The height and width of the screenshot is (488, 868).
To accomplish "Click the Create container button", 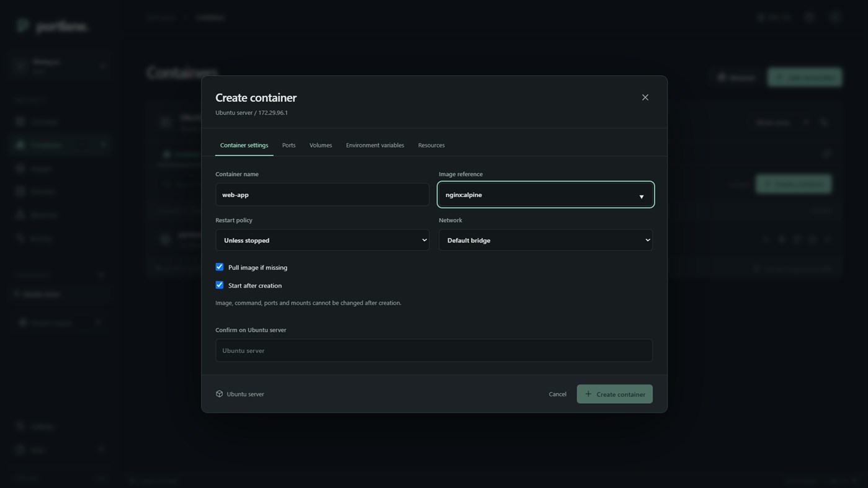I will tap(614, 394).
